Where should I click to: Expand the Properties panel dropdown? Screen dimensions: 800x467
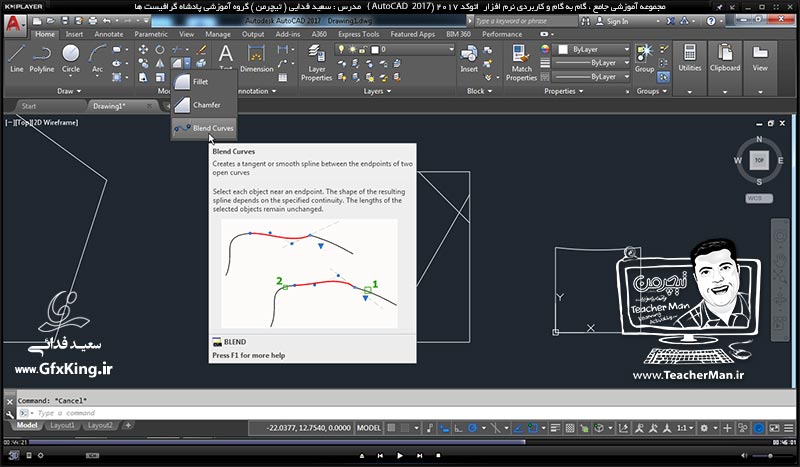pos(563,91)
